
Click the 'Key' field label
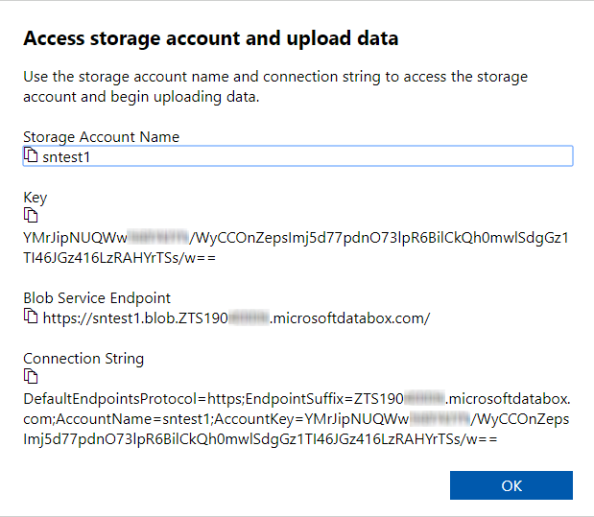[x=35, y=198]
